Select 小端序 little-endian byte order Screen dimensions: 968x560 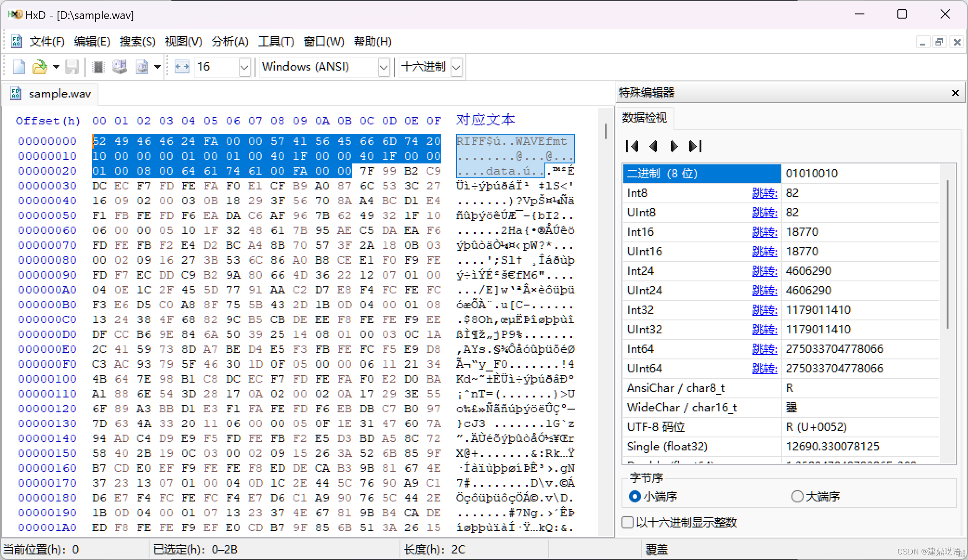pyautogui.click(x=634, y=496)
